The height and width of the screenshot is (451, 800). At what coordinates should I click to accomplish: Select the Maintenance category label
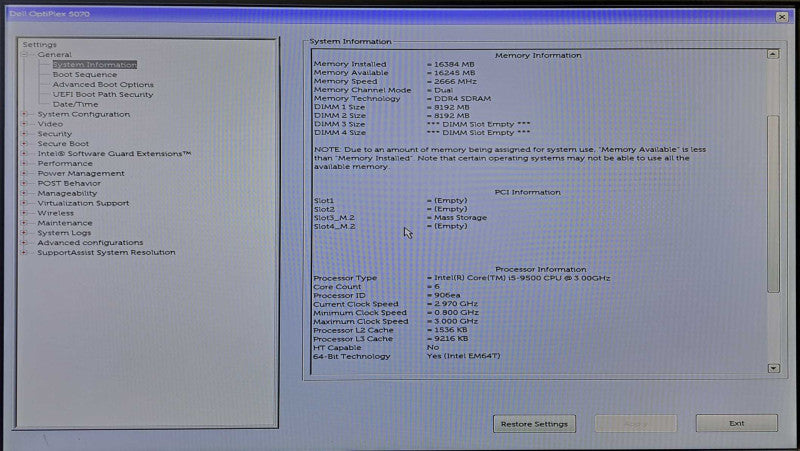pyautogui.click(x=65, y=223)
